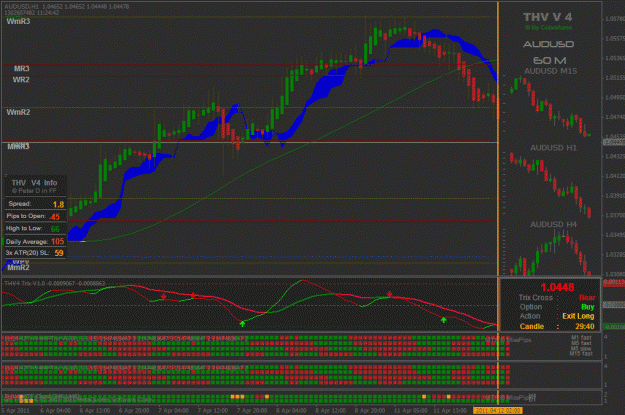Click the 3x ATR(20) SL value 59

click(59, 253)
